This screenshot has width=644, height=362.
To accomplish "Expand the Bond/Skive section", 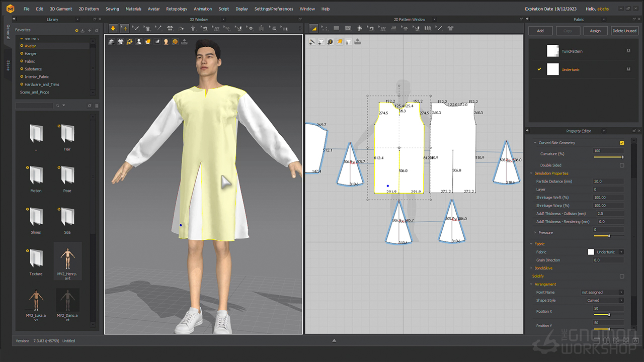I will pos(543,268).
